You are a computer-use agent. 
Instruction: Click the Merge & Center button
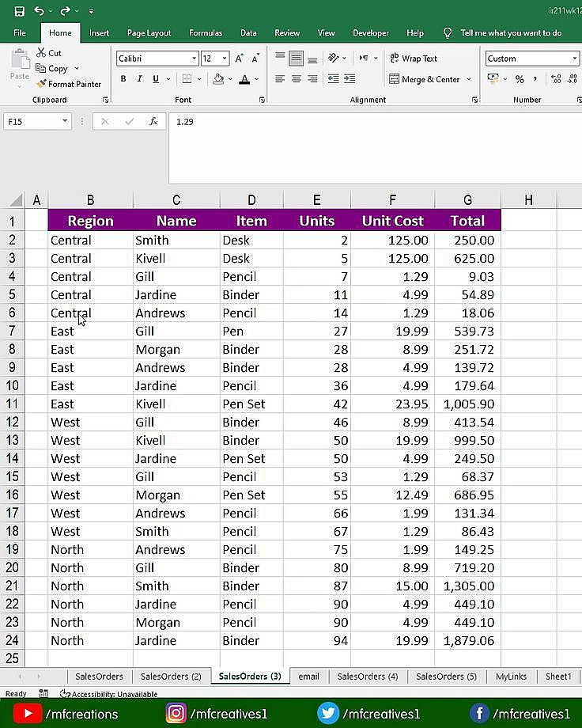424,79
